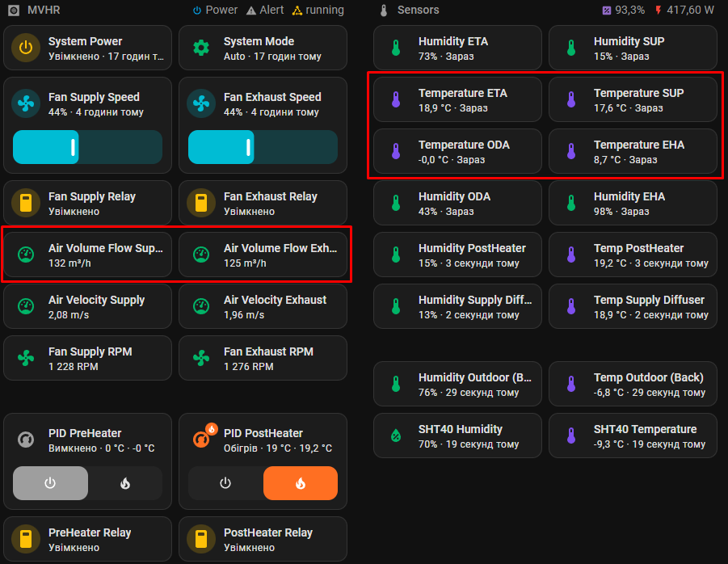
Task: Click the Fan Supply Speed slider
Action: (x=87, y=147)
